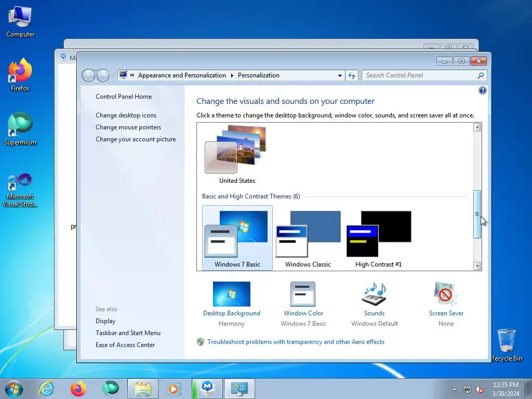
Task: Switch to the Malwarebytes taskbar window
Action: 207,389
